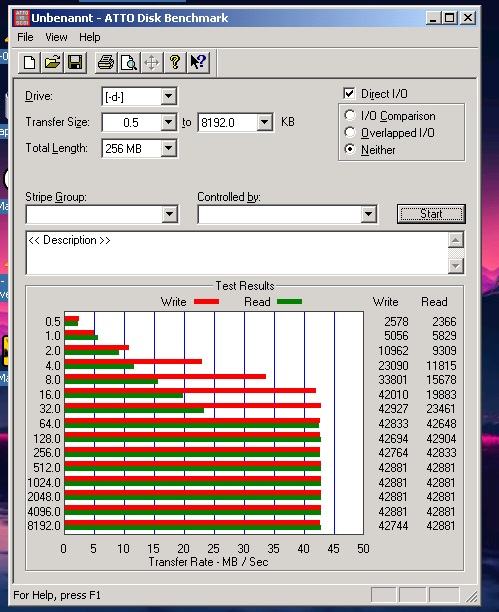Minimize the ATTO Disk Benchmark window

(x=433, y=18)
